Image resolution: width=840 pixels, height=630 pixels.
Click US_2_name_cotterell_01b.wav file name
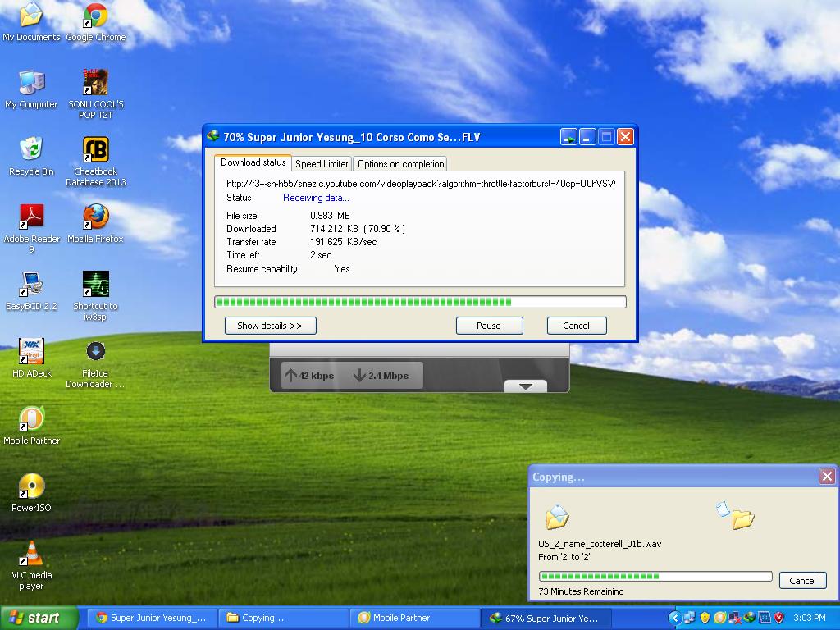click(x=600, y=544)
